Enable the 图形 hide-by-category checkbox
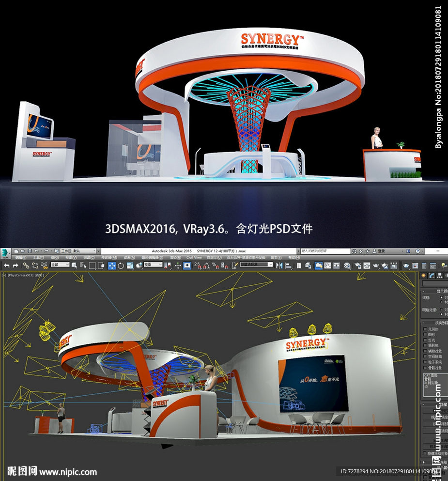The image size is (448, 481). pos(425,335)
